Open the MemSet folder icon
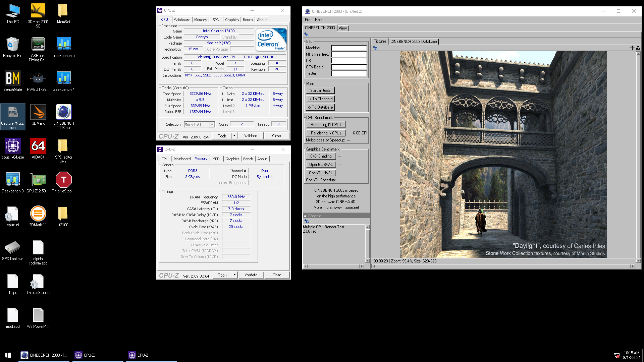644x362 pixels. coord(63,14)
